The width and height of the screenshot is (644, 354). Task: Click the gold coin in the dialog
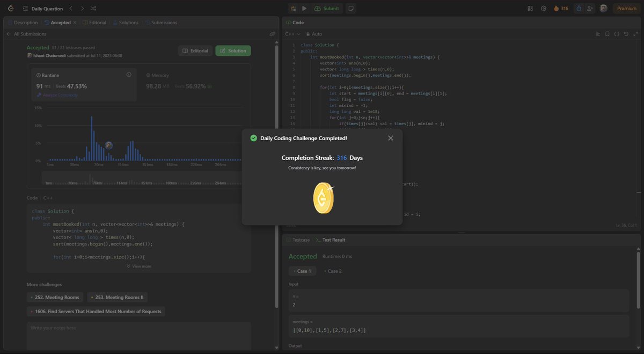click(323, 198)
